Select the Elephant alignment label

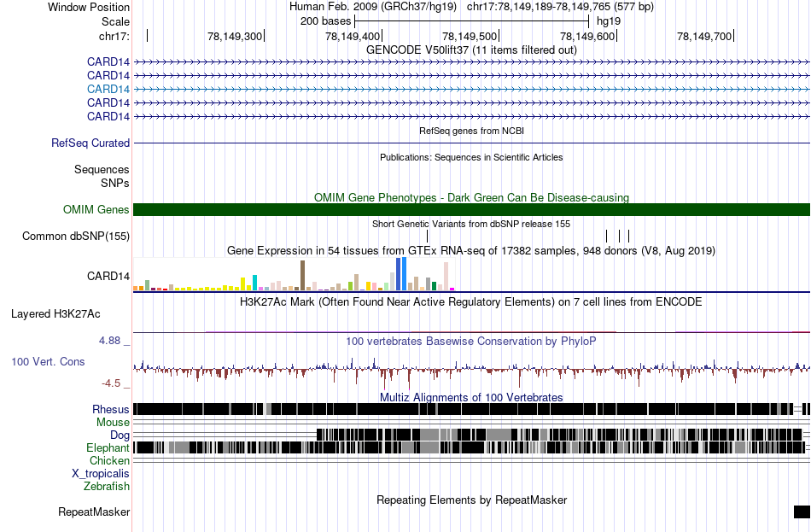(x=108, y=448)
